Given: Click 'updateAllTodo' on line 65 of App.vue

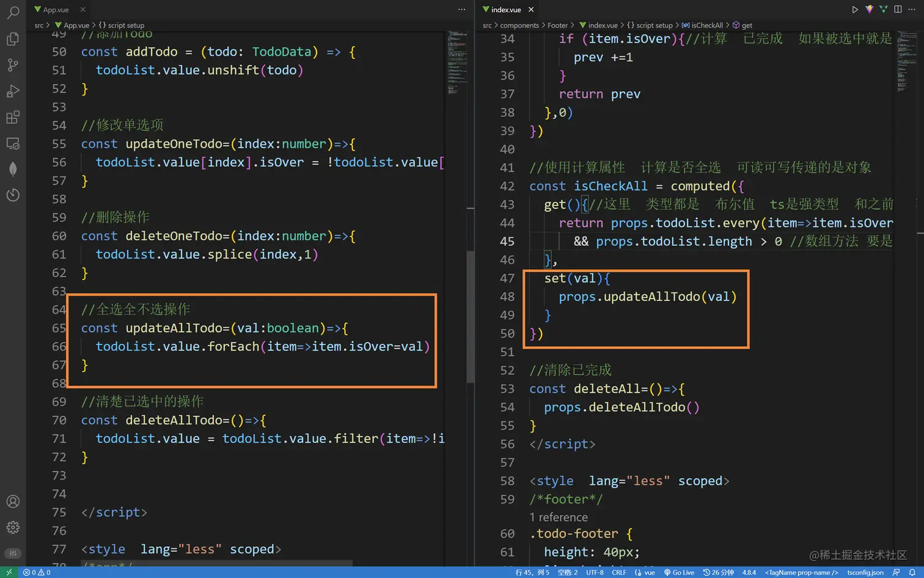Looking at the screenshot, I should (174, 328).
